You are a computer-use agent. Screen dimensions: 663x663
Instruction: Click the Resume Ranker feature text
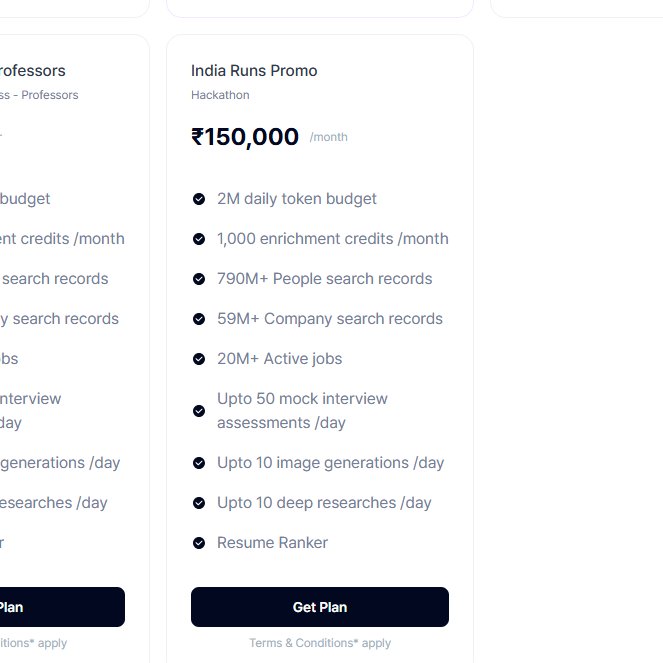click(x=272, y=543)
